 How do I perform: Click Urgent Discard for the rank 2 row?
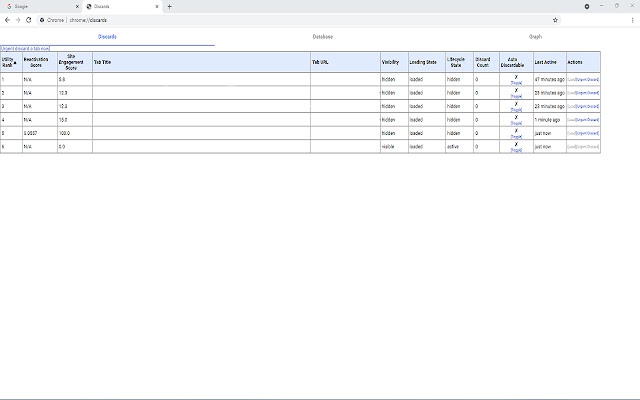587,93
